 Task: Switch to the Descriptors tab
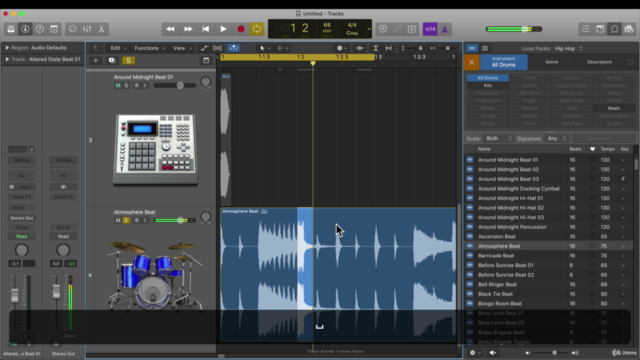(599, 62)
